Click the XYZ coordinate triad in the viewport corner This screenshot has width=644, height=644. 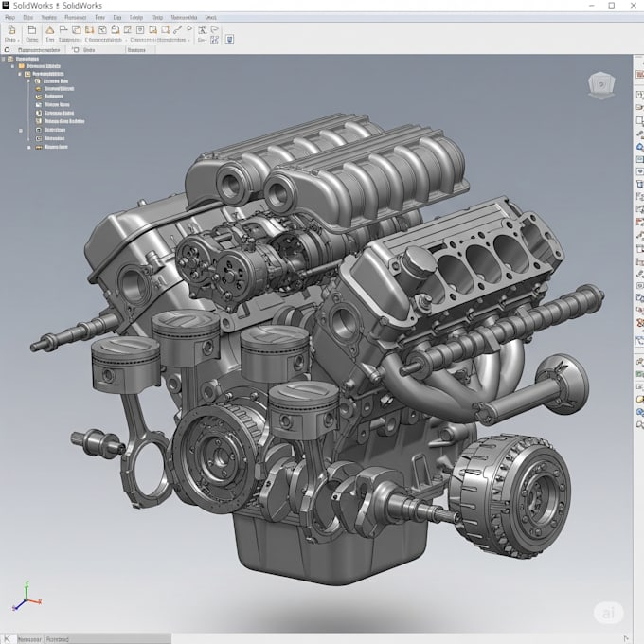(x=25, y=600)
